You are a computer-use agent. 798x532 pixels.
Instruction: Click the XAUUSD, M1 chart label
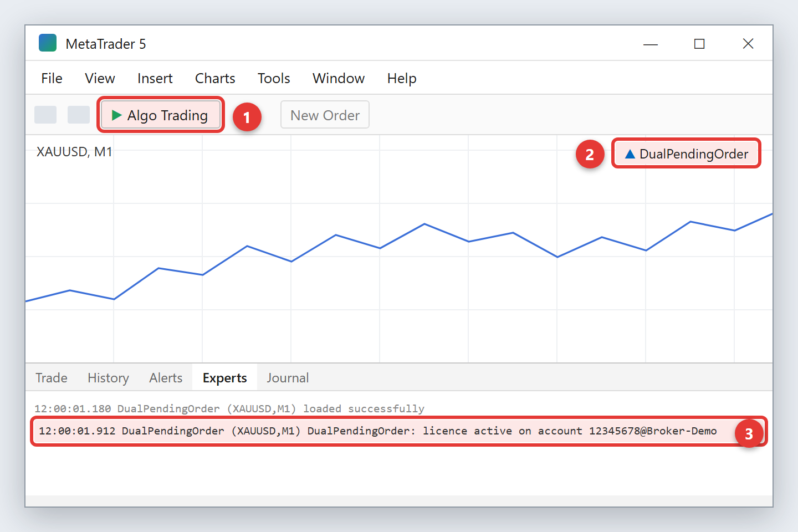74,152
